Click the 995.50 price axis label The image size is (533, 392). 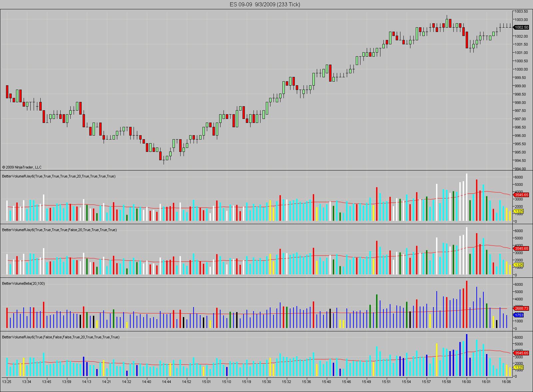521,144
